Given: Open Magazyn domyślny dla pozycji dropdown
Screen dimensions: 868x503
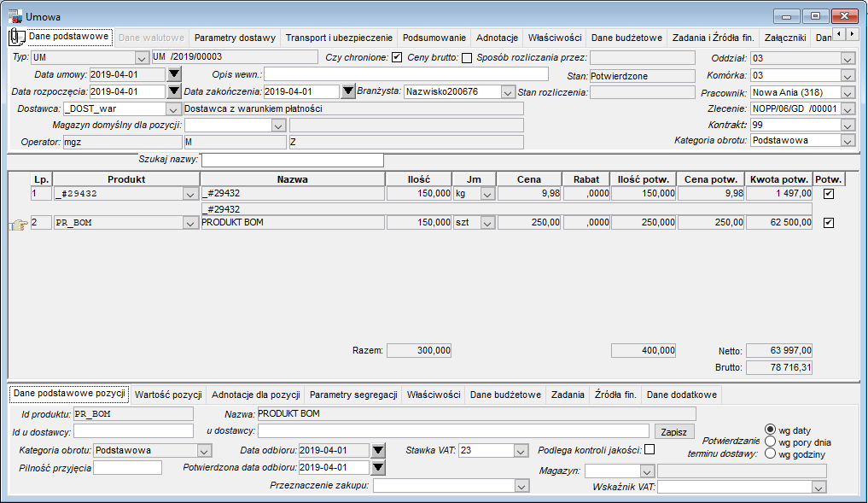Looking at the screenshot, I should coord(278,126).
